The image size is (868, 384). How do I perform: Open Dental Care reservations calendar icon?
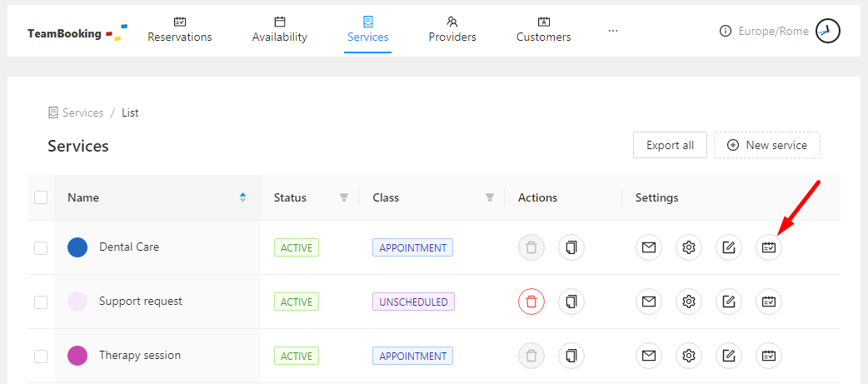click(769, 247)
